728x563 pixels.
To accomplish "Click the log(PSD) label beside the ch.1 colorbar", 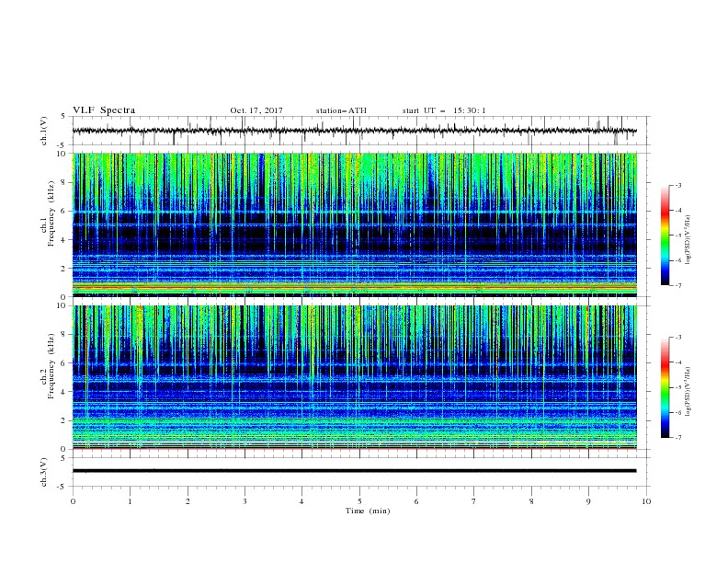I will 688,240.
